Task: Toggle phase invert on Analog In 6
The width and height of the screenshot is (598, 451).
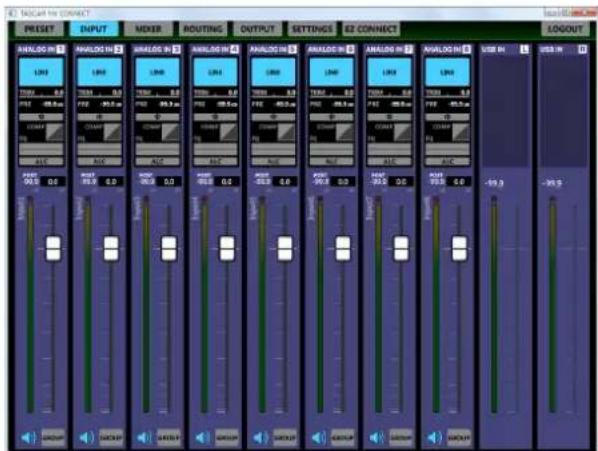Action: [331, 117]
